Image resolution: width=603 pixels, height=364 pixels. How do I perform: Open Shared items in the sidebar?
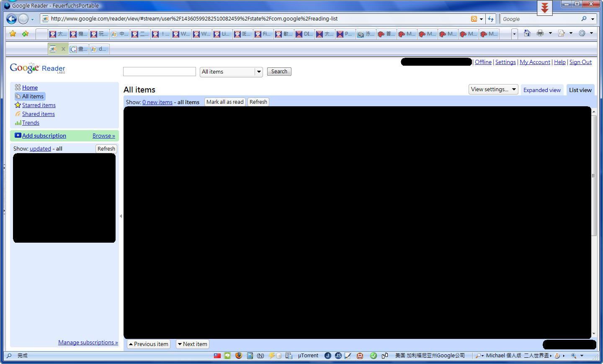(39, 114)
